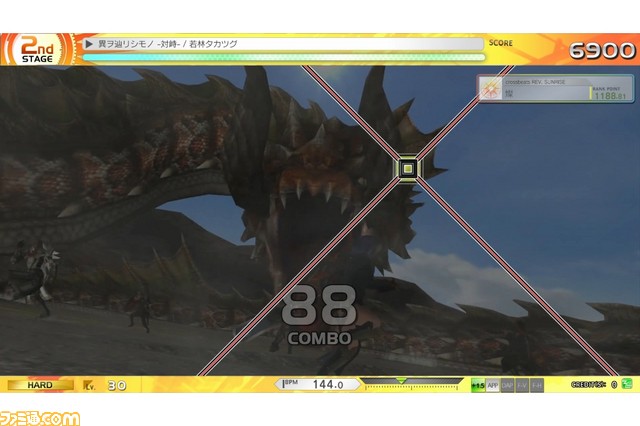Screen dimensions: 640x426
Task: Click the green credits icon
Action: (627, 384)
